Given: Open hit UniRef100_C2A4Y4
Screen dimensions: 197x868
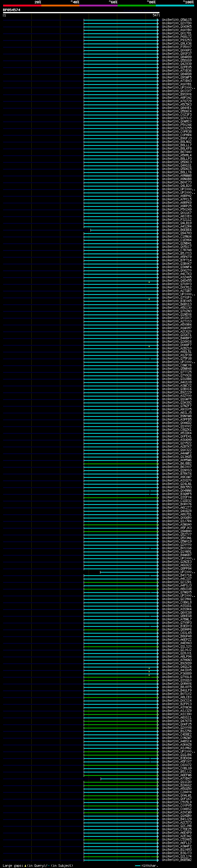Looking at the screenshot, I should point(177,792).
